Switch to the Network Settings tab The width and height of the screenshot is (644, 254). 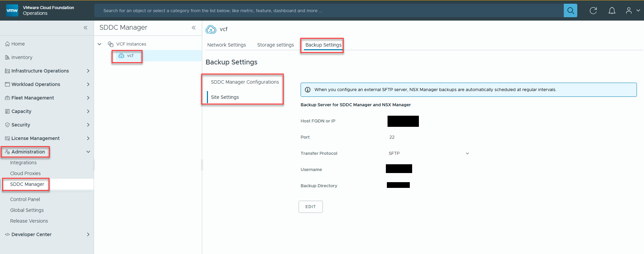point(226,45)
